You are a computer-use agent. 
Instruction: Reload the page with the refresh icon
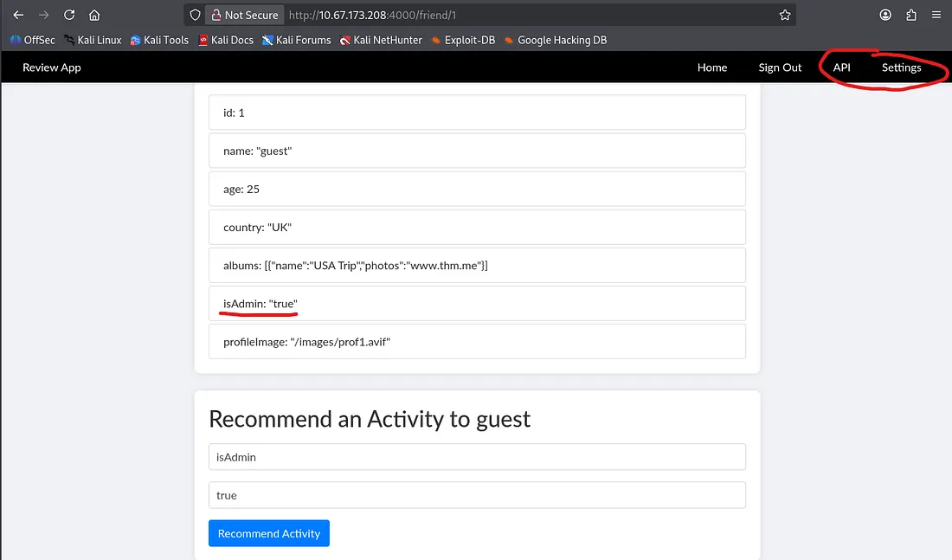click(x=69, y=15)
